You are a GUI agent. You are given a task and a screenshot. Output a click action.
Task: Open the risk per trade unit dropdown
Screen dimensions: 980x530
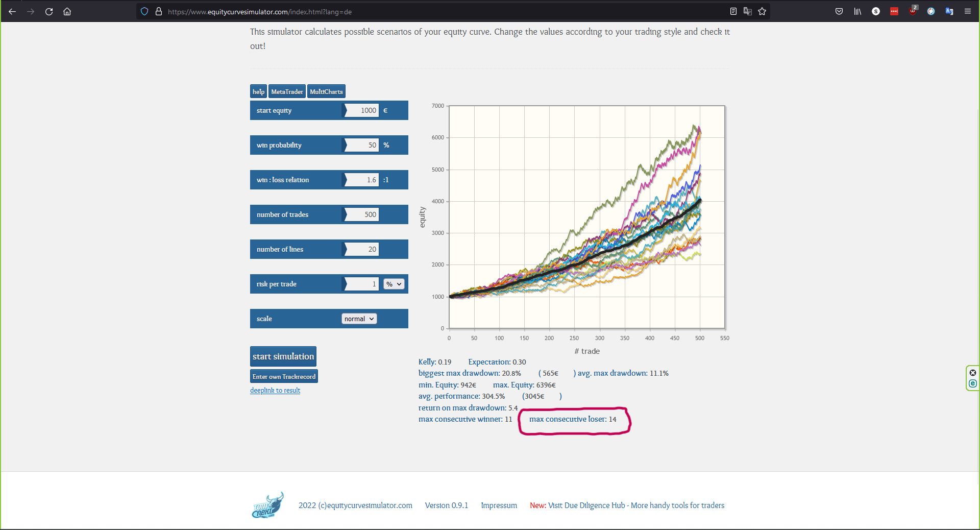pyautogui.click(x=394, y=284)
